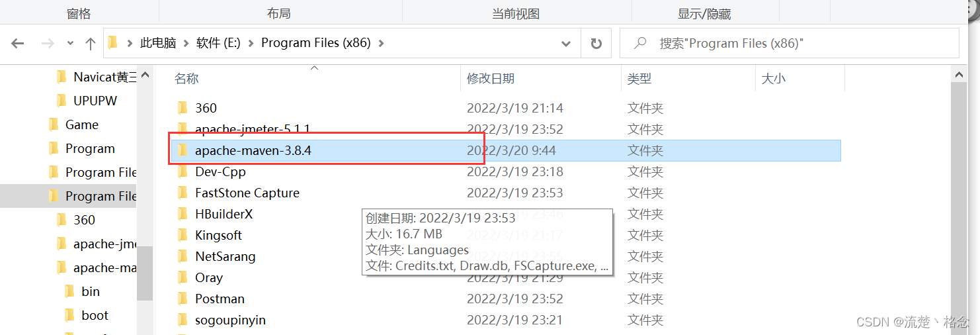Click Dev-Cpp folder name
The image size is (980, 335).
[221, 171]
